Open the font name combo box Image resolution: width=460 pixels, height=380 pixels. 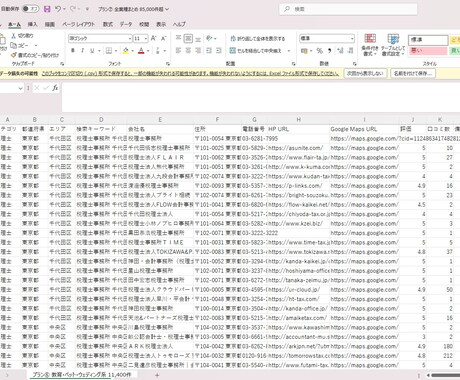(100, 39)
